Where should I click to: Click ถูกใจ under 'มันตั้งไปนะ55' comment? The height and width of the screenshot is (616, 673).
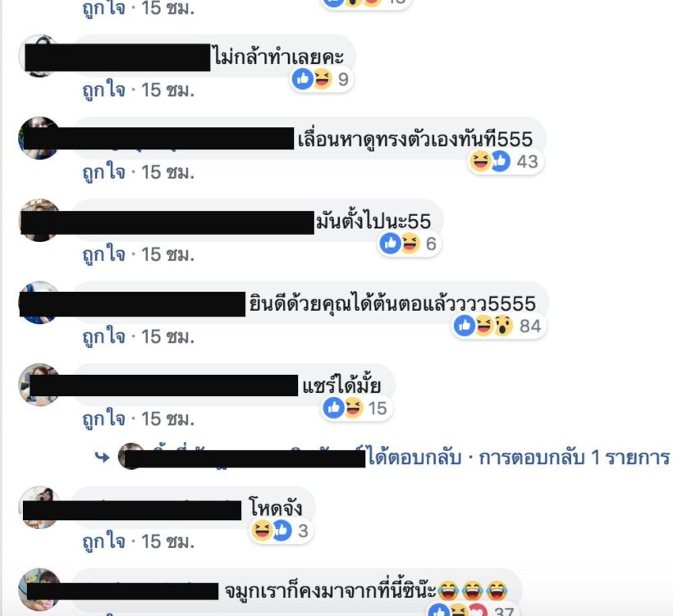click(104, 254)
